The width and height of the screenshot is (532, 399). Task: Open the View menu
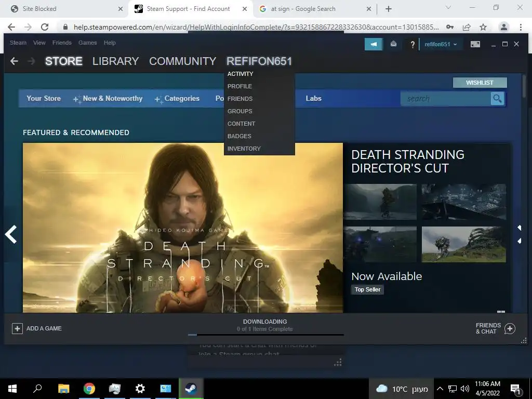coord(39,43)
